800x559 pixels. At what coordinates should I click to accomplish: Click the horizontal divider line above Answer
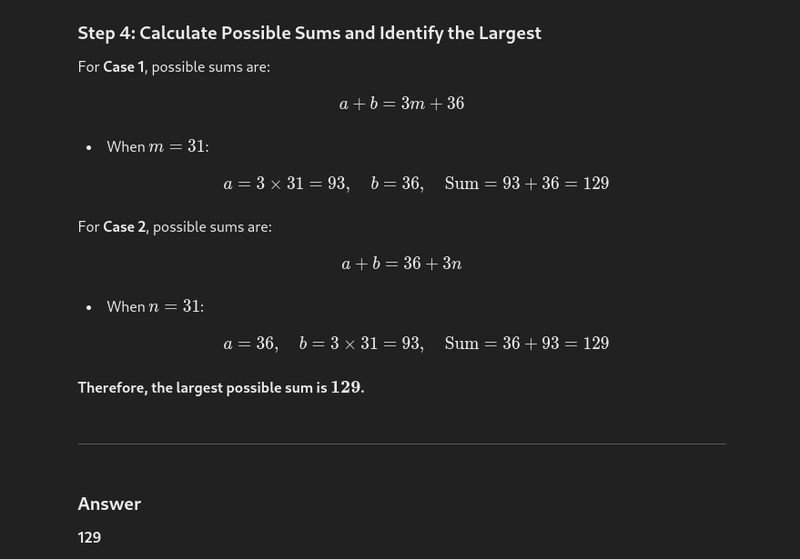[402, 444]
